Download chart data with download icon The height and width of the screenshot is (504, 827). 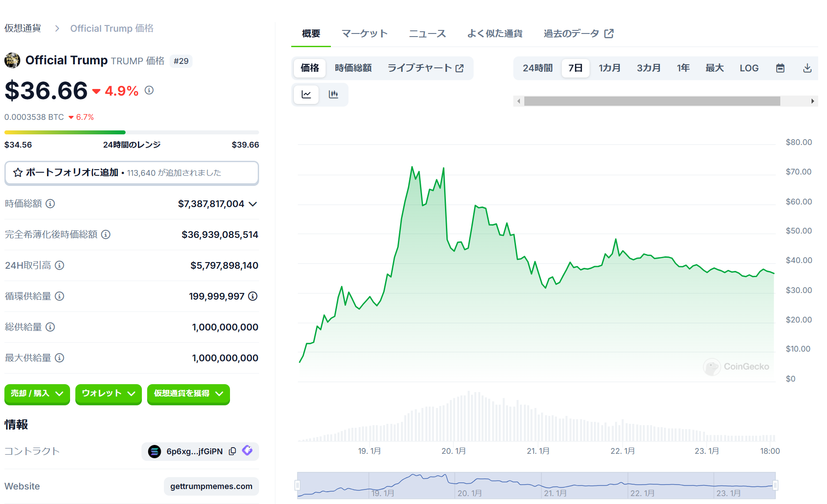coord(807,68)
